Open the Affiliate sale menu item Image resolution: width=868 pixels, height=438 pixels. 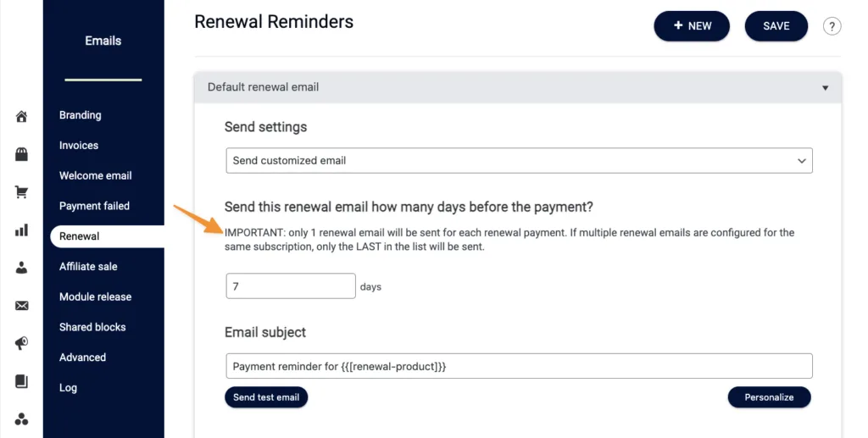(88, 266)
